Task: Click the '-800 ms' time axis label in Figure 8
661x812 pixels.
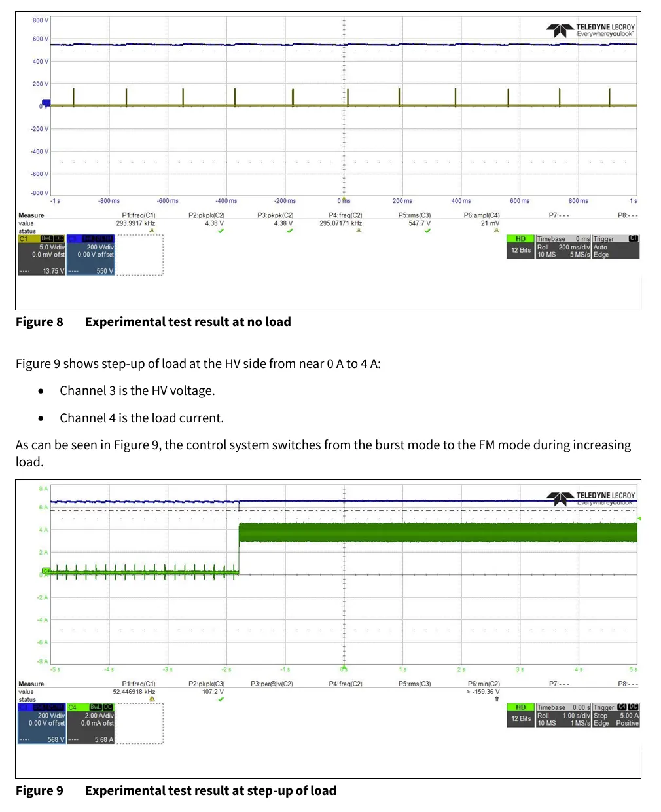Action: point(109,201)
